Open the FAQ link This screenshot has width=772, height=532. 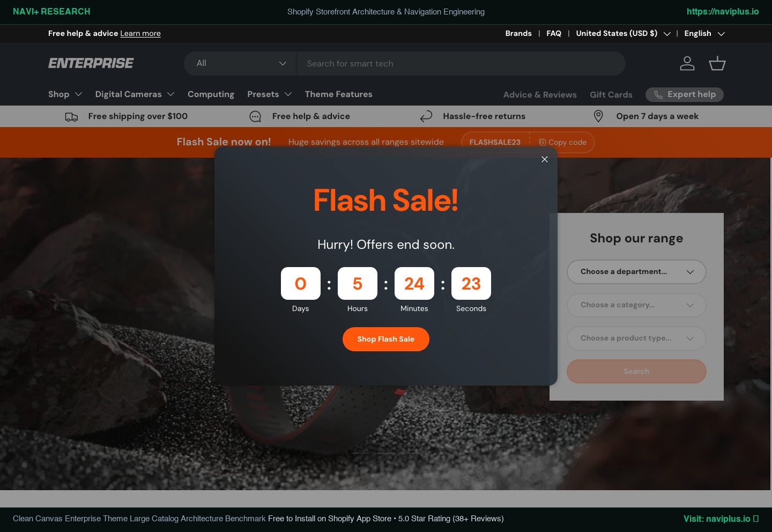[x=554, y=33]
